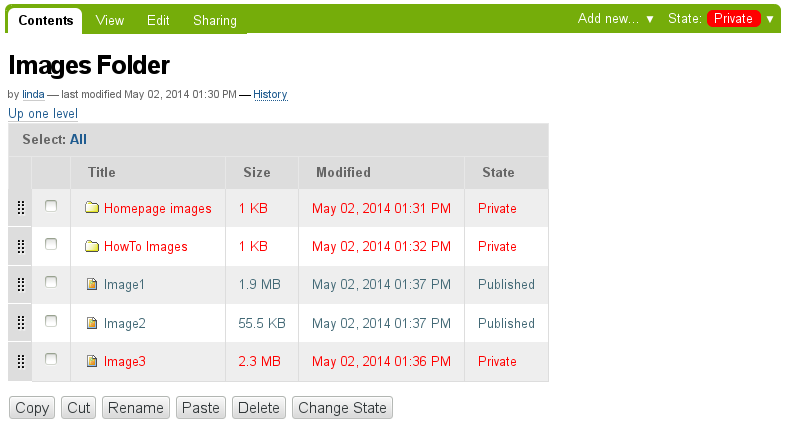Switch to the Sharing tab
The width and height of the screenshot is (788, 432).
tap(215, 21)
